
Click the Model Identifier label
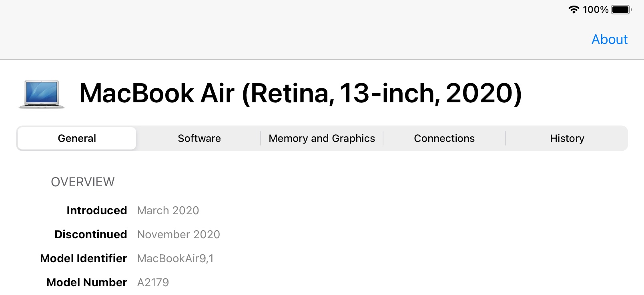click(84, 258)
